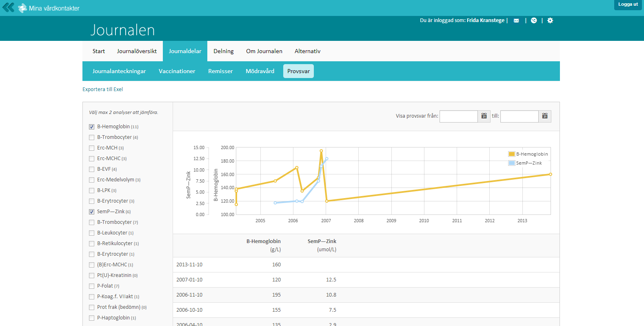Select the Journaldelar tab
The width and height of the screenshot is (644, 326).
(185, 51)
